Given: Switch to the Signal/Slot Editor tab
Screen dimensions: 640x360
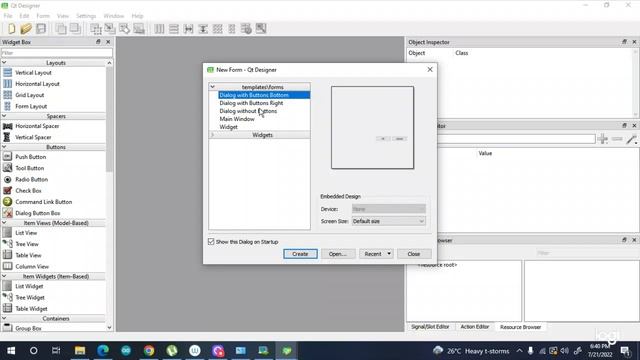Looking at the screenshot, I should click(430, 327).
